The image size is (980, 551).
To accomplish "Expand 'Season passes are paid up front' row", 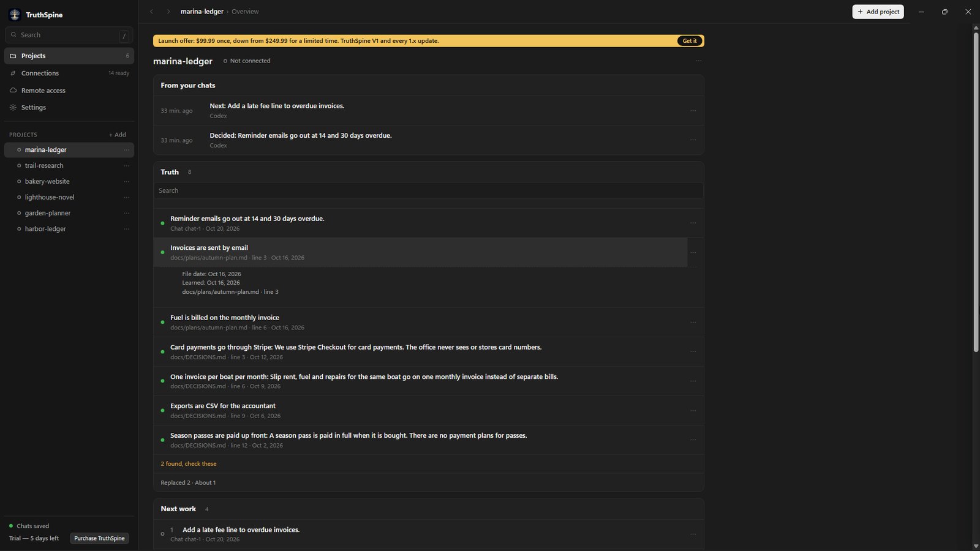I will coord(420,440).
